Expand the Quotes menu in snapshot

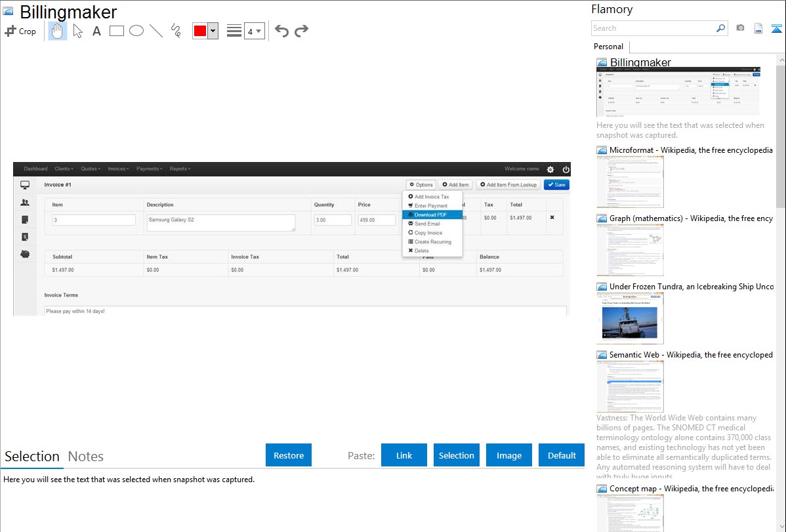coord(91,169)
